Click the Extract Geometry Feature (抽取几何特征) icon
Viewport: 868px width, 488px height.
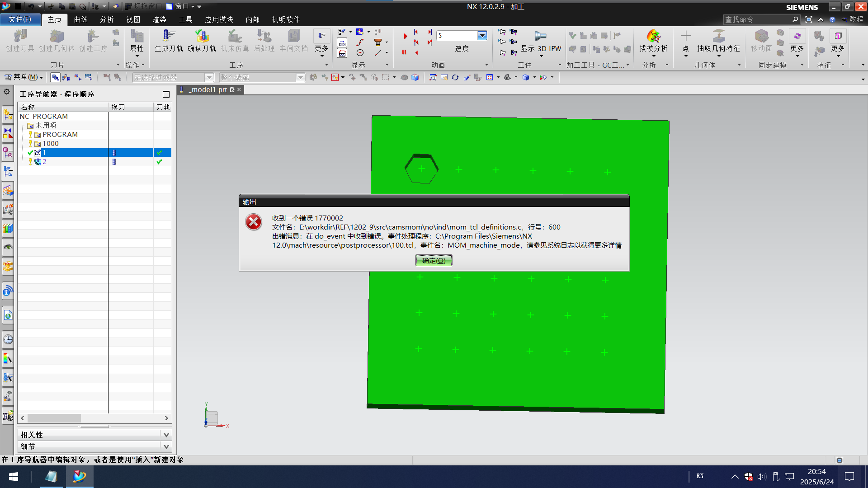pyautogui.click(x=718, y=37)
